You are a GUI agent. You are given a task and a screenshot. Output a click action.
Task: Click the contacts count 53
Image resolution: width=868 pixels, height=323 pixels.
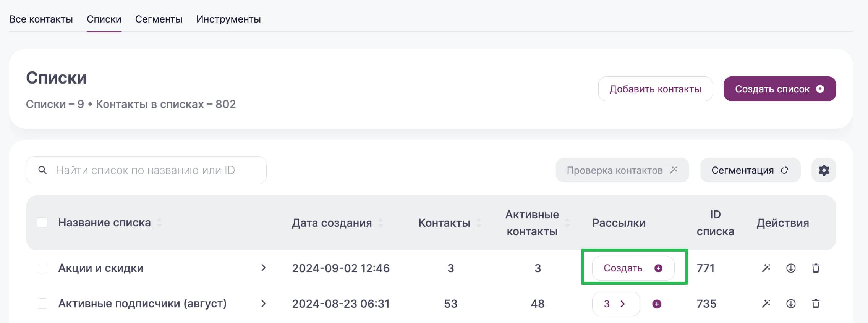pos(451,304)
